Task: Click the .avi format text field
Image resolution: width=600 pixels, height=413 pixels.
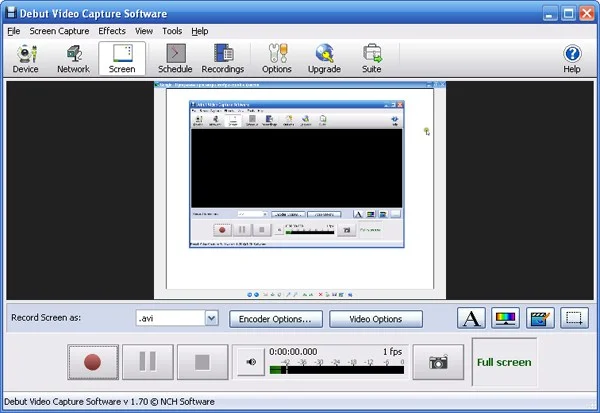Action: tap(171, 318)
